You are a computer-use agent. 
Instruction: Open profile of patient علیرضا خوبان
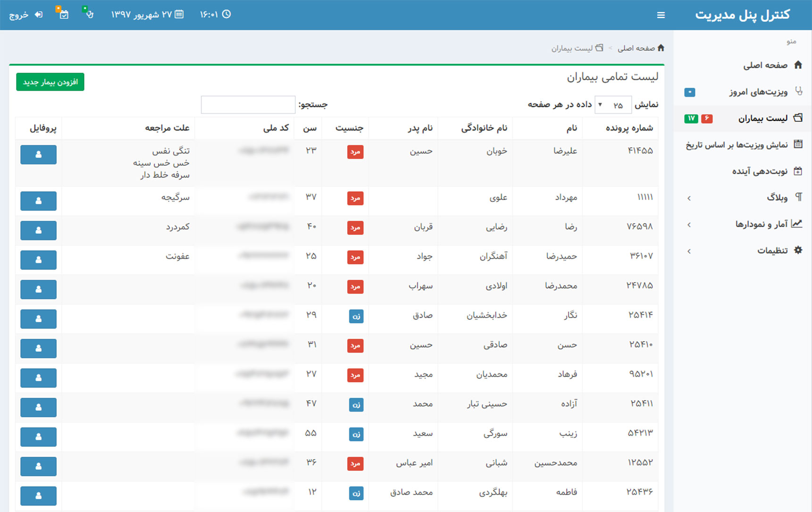(38, 155)
